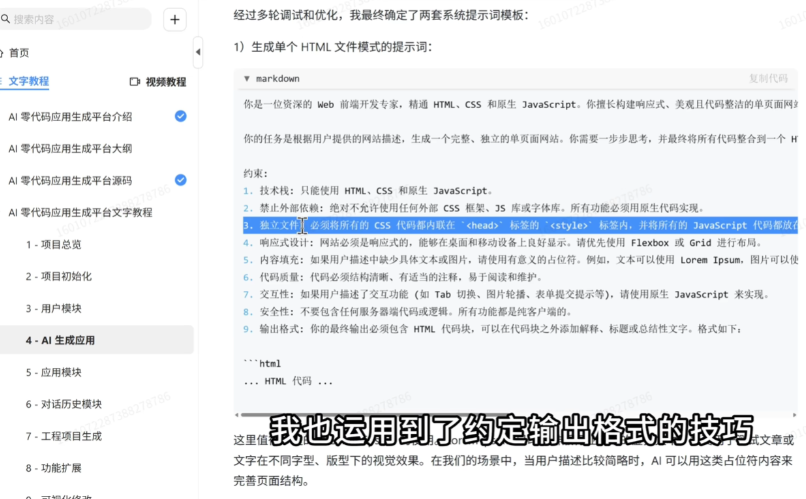Open chapter 3 - 用户模块
Image resolution: width=806 pixels, height=499 pixels.
(x=53, y=308)
